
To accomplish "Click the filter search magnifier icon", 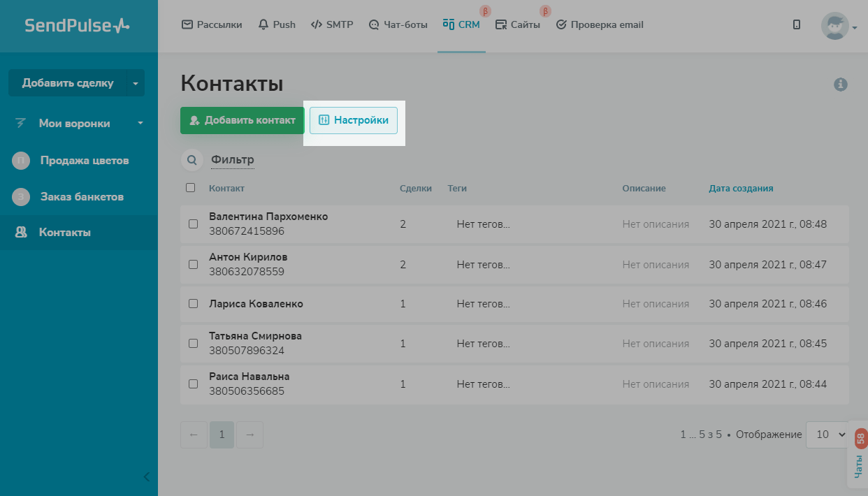I will pos(191,160).
